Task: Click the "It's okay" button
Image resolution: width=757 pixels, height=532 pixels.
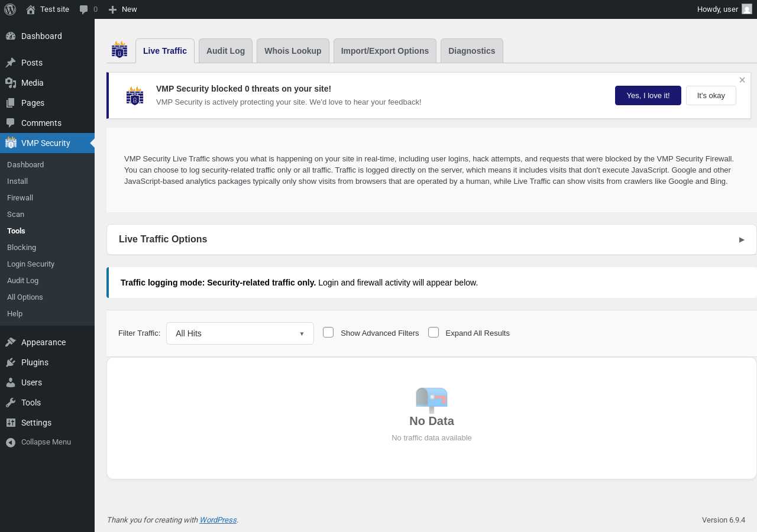Action: pos(711,95)
